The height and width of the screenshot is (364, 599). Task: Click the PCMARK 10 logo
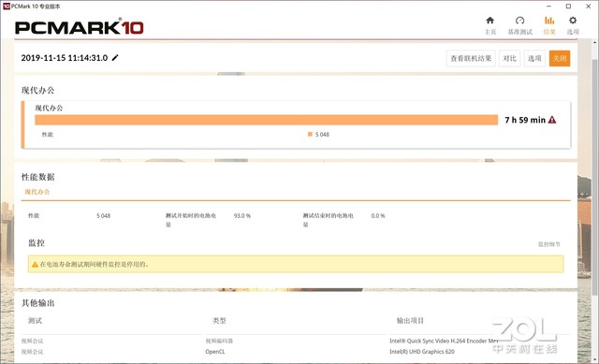point(80,27)
